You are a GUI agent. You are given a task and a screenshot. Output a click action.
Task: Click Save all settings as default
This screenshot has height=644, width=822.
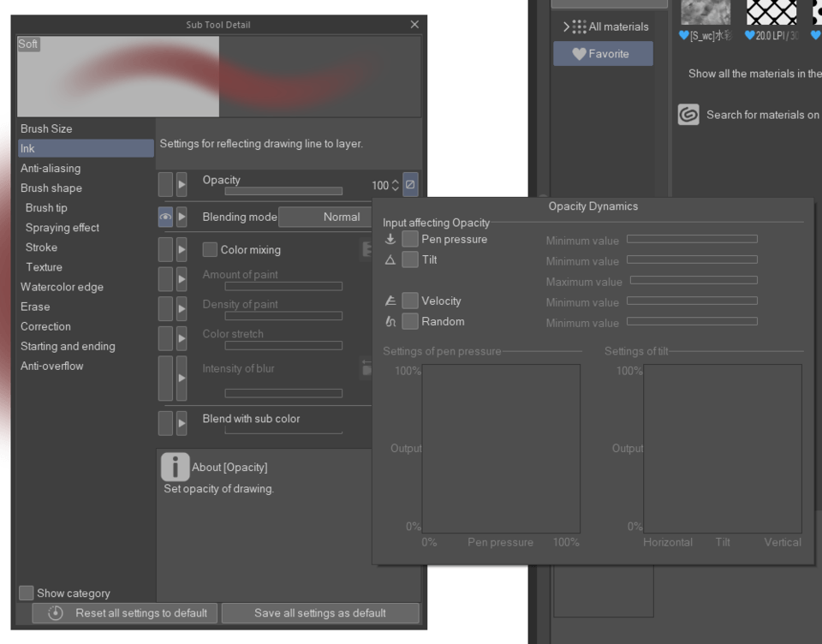(320, 613)
